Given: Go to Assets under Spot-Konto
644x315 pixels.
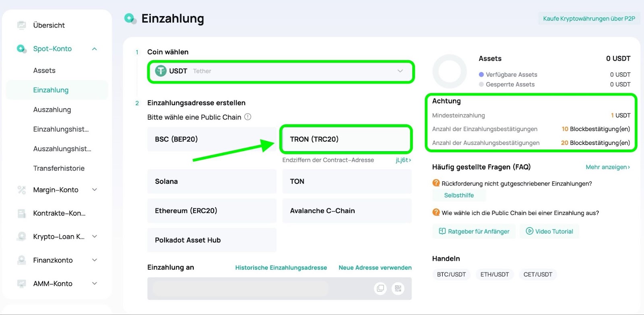Looking at the screenshot, I should (44, 70).
